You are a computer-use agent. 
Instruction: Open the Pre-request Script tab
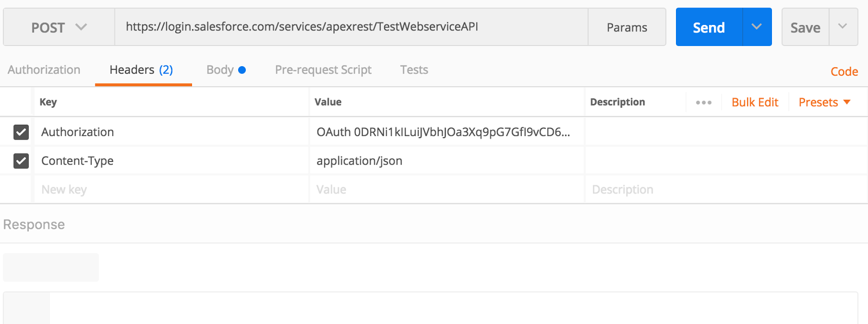tap(323, 70)
